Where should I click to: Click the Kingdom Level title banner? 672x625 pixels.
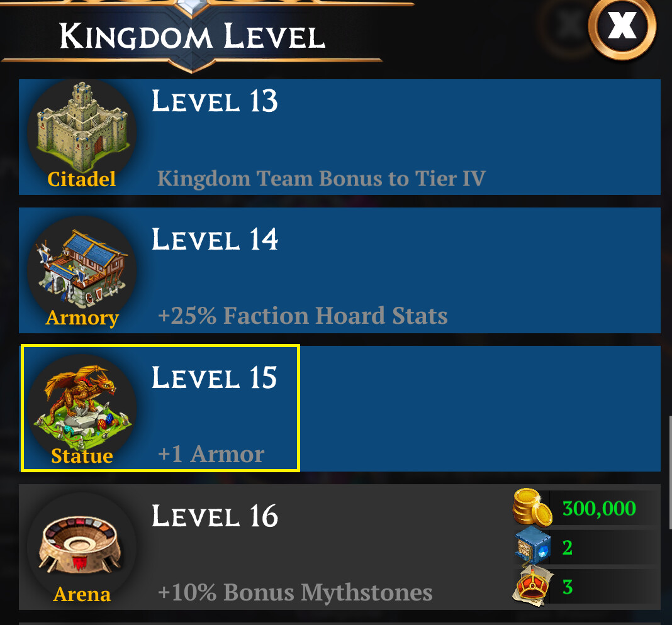(x=192, y=36)
